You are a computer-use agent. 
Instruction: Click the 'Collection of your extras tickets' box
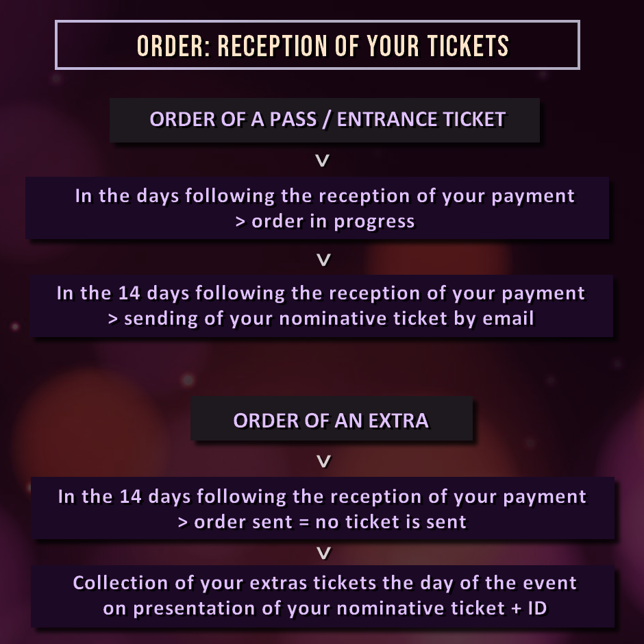tap(323, 596)
